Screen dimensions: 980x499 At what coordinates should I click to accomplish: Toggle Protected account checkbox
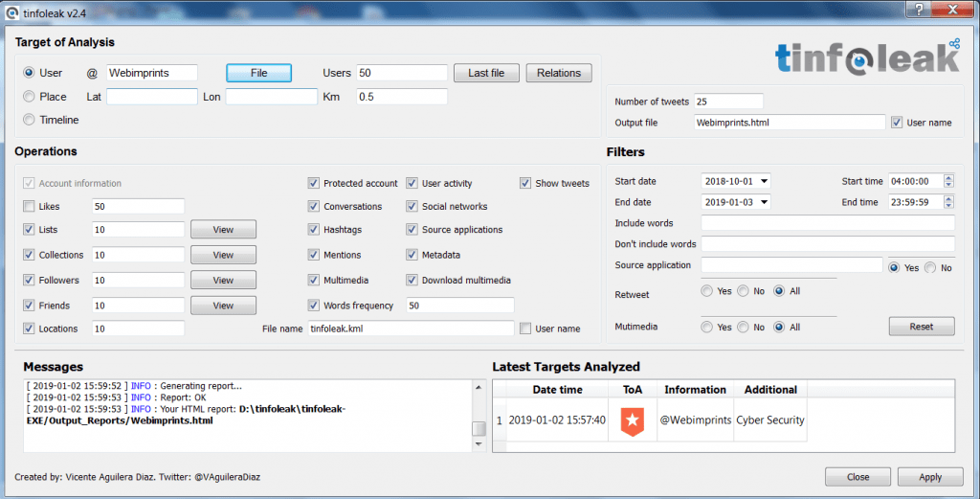click(x=314, y=183)
